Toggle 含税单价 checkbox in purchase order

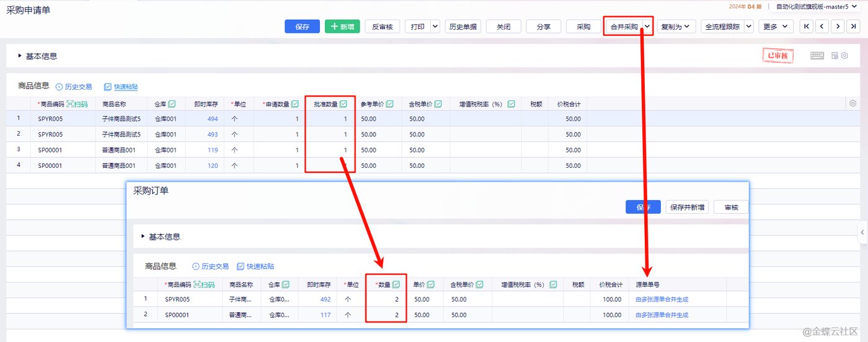click(x=480, y=285)
